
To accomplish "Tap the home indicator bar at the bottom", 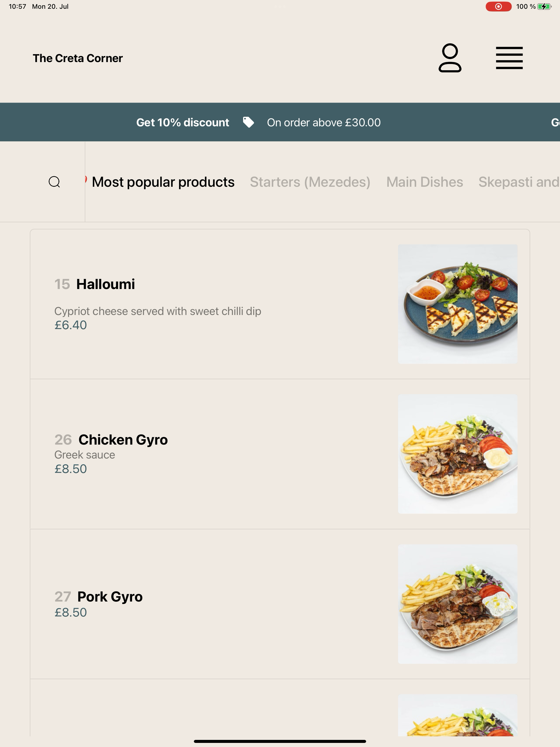I will (x=280, y=741).
